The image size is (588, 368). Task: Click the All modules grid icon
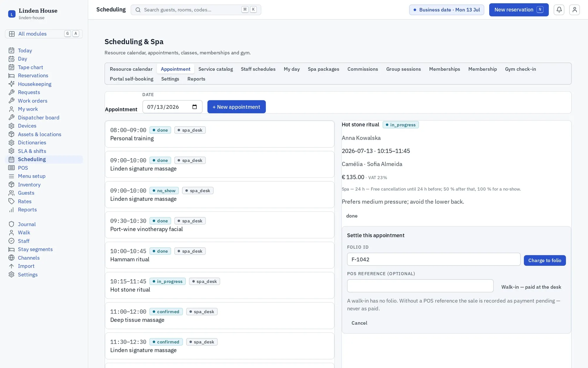12,34
